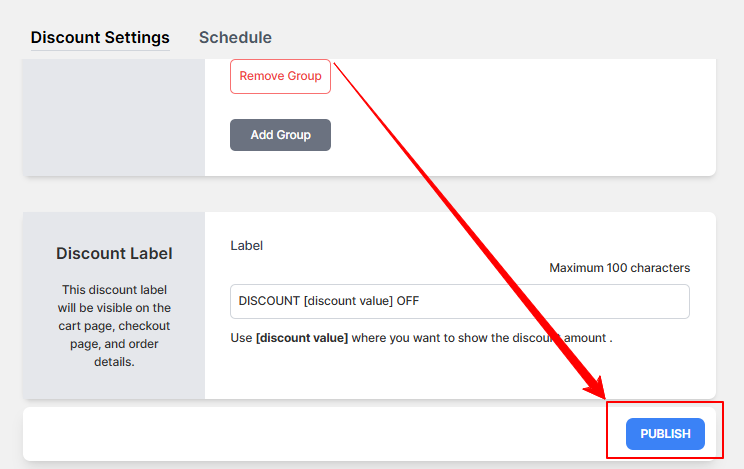Click the empty footer bar left of PUBLISH
744x469 pixels.
tap(314, 434)
